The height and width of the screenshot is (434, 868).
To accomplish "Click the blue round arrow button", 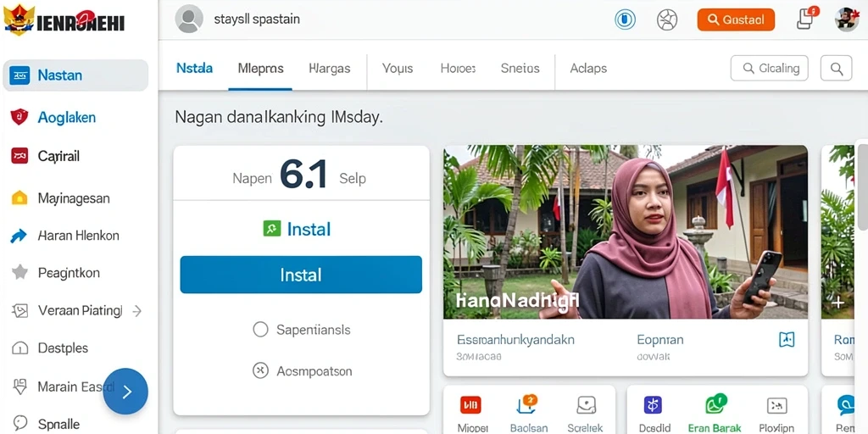I will pos(125,392).
